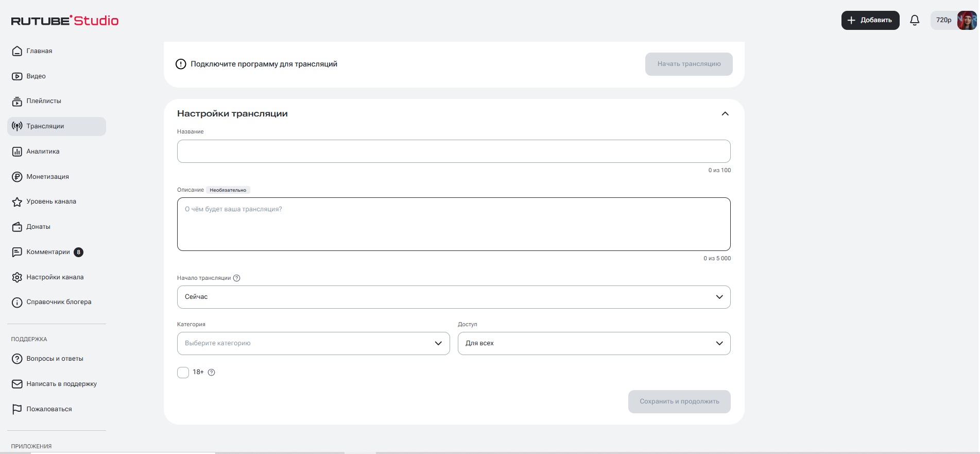Viewport: 980px width, 454px height.
Task: Click the Добавить button
Action: (870, 20)
